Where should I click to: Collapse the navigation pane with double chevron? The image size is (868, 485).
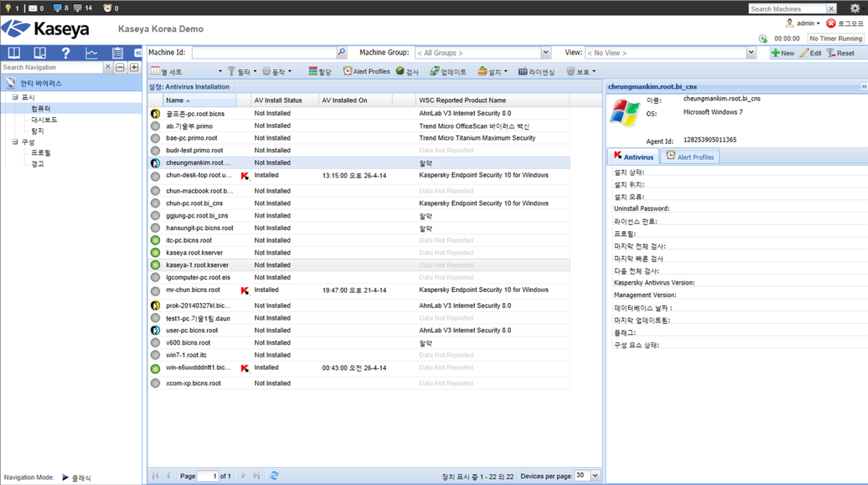(138, 53)
